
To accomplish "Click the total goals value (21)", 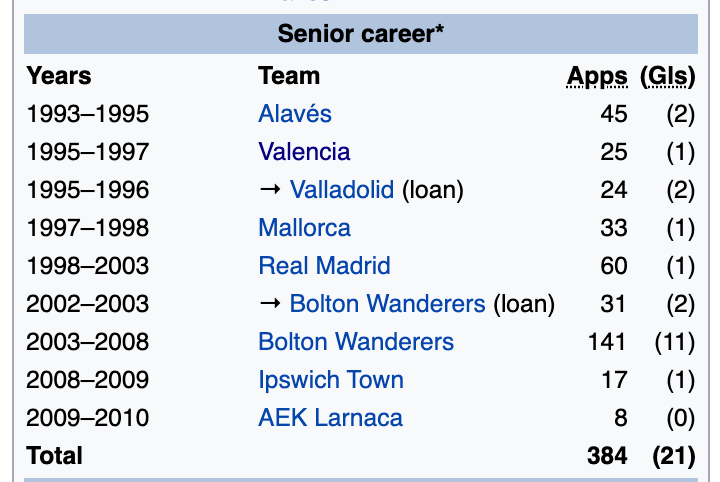I will [x=673, y=456].
